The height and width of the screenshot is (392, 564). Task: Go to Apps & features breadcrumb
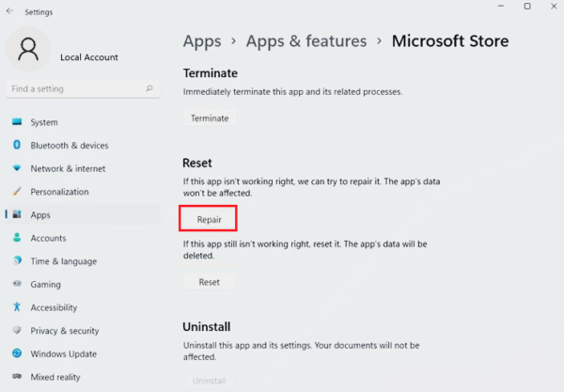tap(305, 40)
